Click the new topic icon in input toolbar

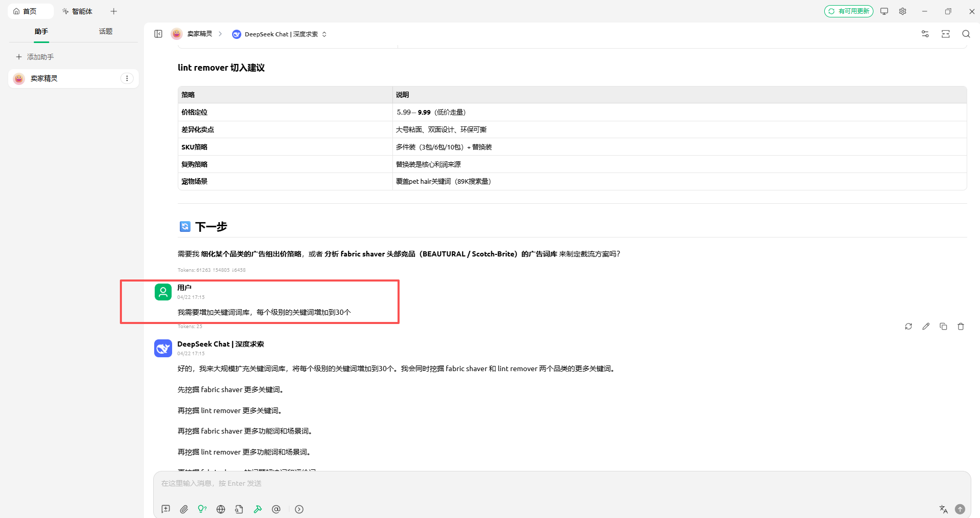point(165,509)
